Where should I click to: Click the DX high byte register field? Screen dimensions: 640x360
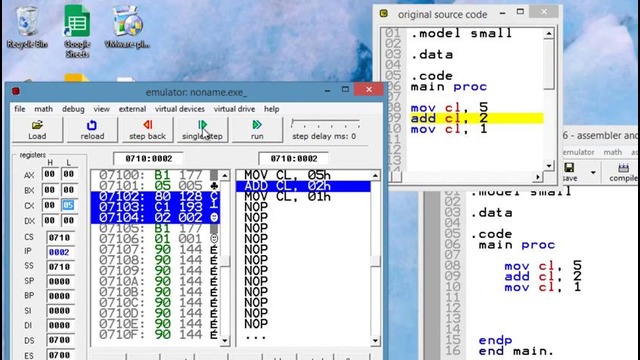point(50,220)
